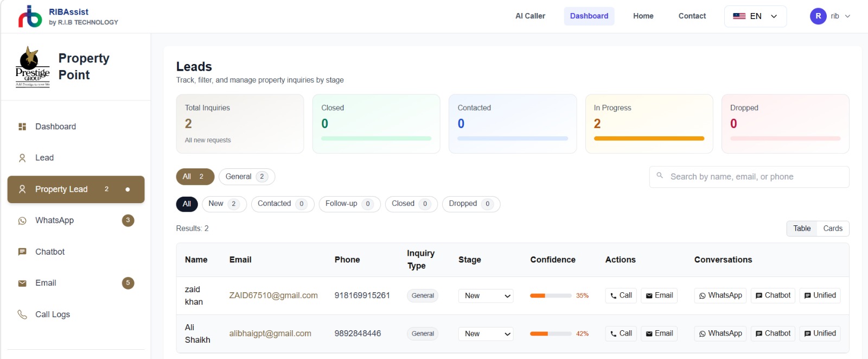868x359 pixels.
Task: Go to Home in top navigation
Action: pyautogui.click(x=643, y=16)
